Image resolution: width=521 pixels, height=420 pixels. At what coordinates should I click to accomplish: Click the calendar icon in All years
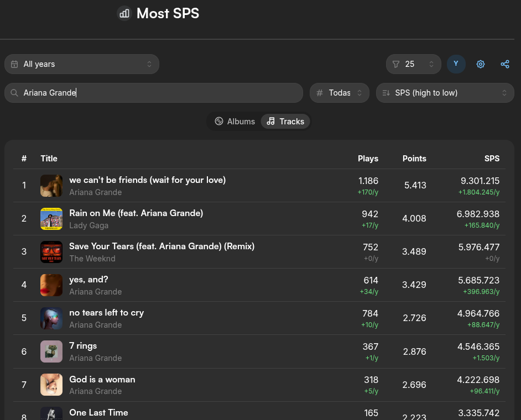click(14, 64)
